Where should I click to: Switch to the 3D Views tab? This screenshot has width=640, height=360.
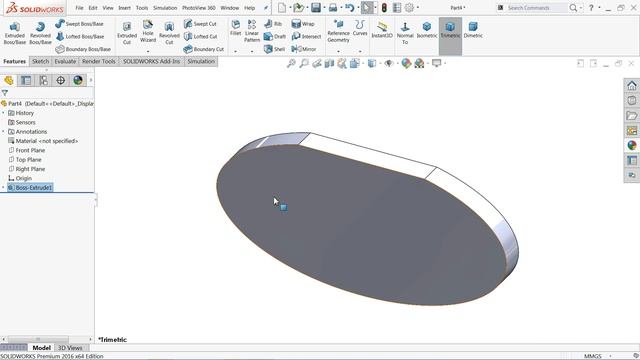pos(70,348)
